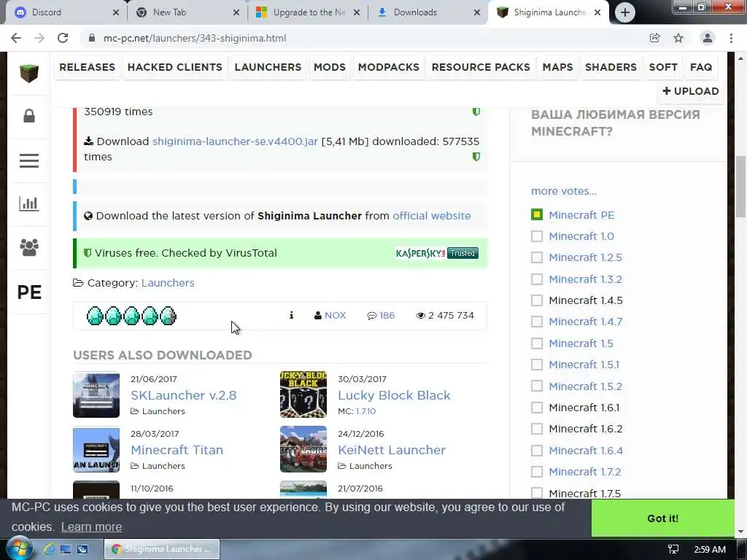The height and width of the screenshot is (560, 747).
Task: Click the site lock icon in address bar
Action: coord(92,38)
